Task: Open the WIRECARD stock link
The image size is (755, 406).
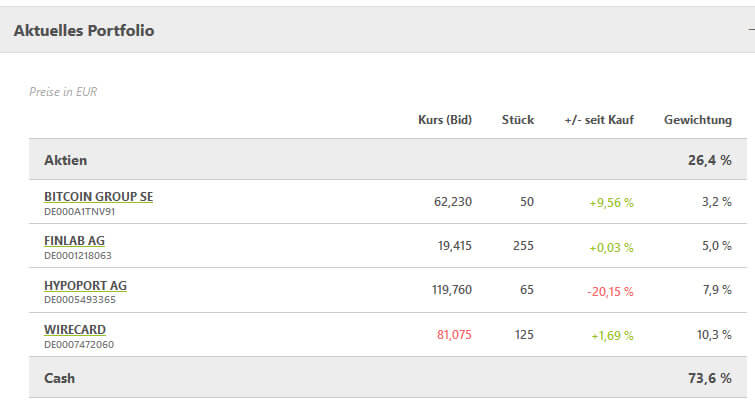Action: coord(75,329)
